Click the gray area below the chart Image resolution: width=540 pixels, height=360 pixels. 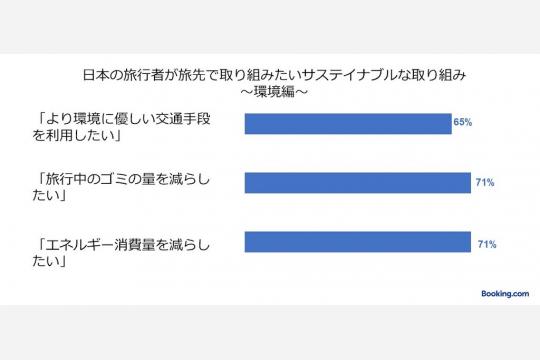pos(270,332)
